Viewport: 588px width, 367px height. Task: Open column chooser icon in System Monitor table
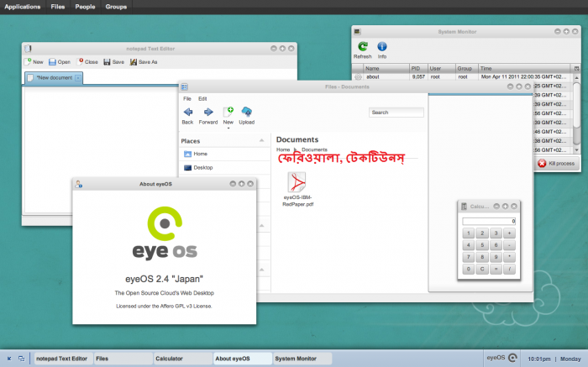[x=576, y=69]
